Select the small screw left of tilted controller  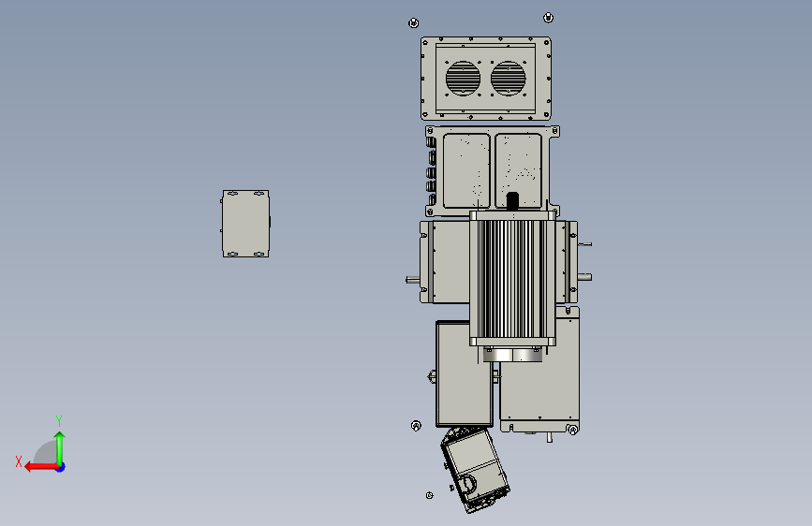pyautogui.click(x=429, y=495)
